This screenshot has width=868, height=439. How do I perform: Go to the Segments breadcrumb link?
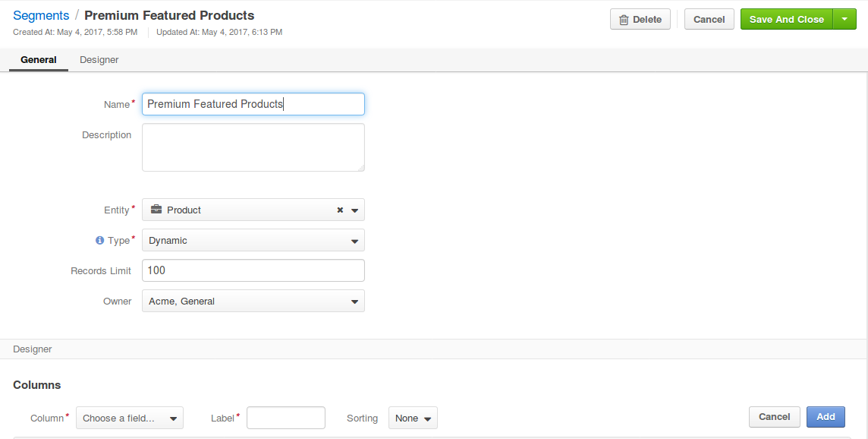(41, 16)
